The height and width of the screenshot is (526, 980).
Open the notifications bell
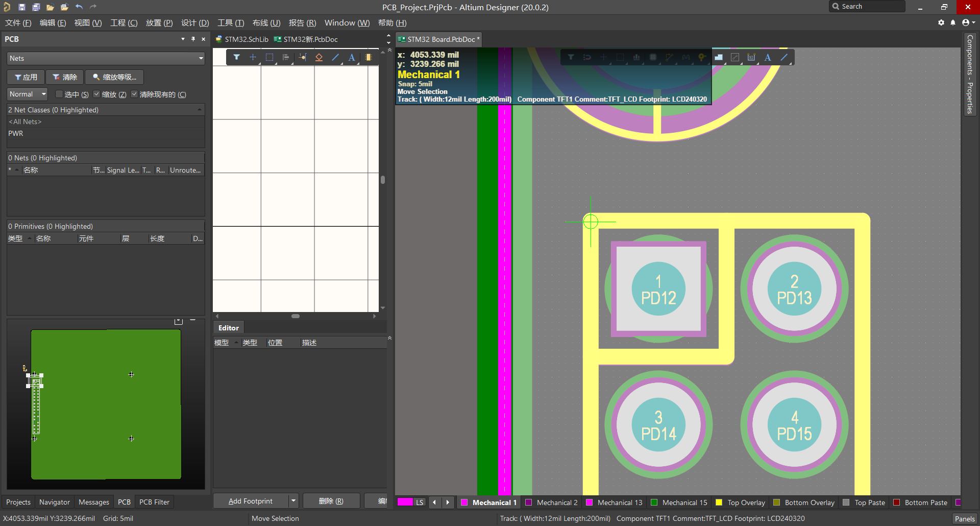[953, 22]
